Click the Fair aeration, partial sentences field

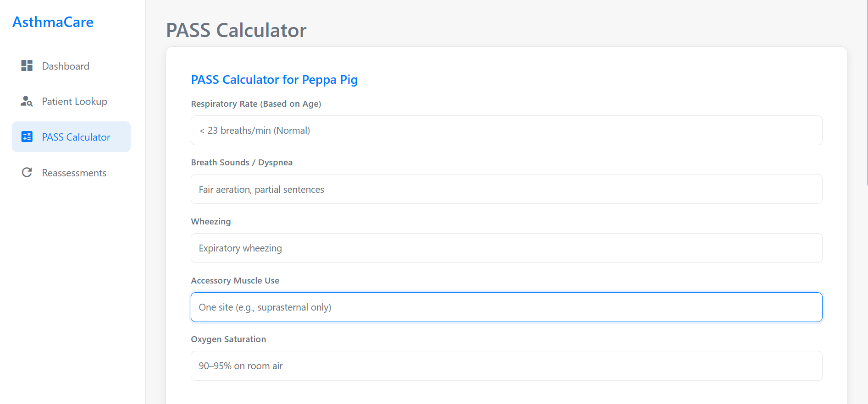(x=506, y=189)
